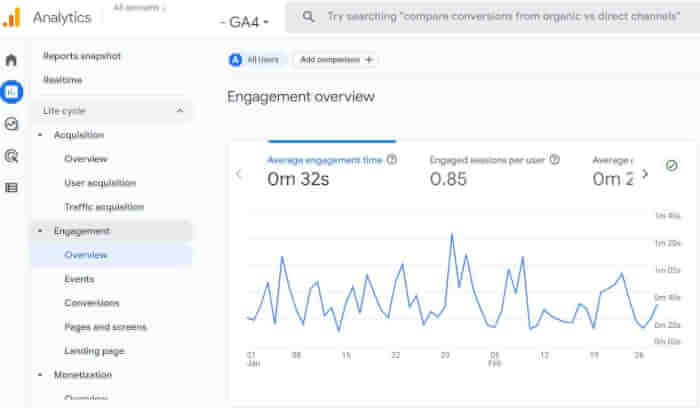Screen dimensions: 700x408
Task: Open the Advertising icon in left rail
Action: click(x=11, y=155)
